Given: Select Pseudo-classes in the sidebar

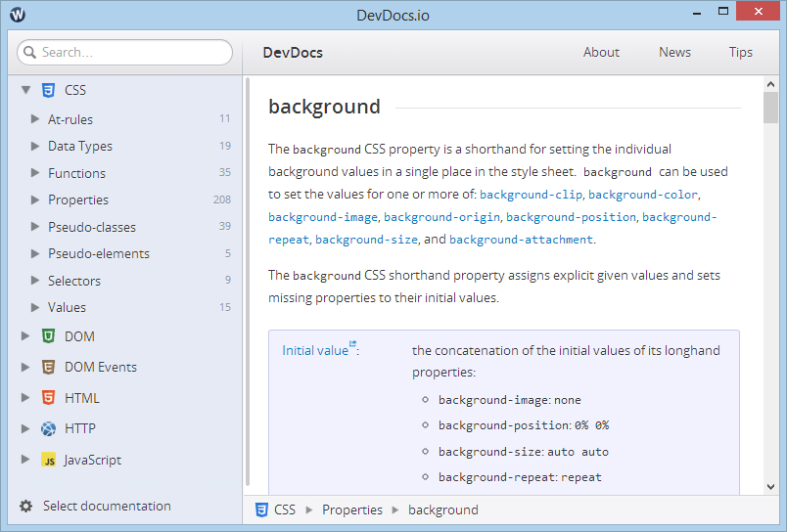Looking at the screenshot, I should click(x=92, y=227).
